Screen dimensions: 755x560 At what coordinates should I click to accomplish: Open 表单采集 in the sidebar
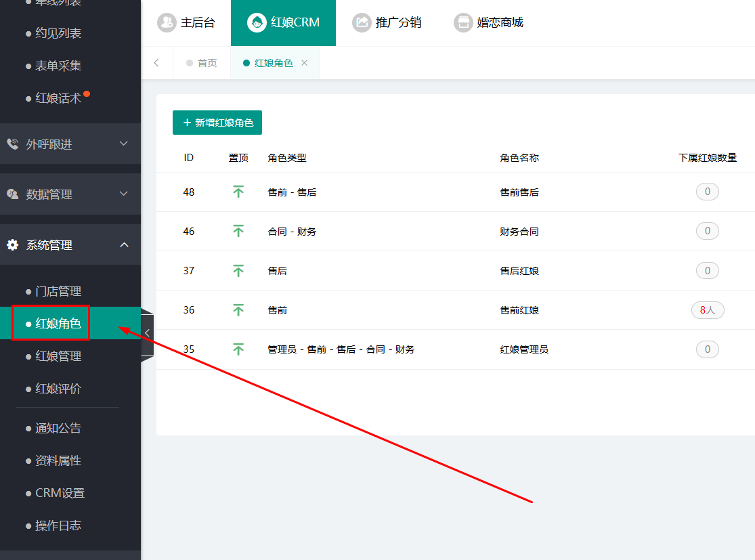[x=58, y=66]
